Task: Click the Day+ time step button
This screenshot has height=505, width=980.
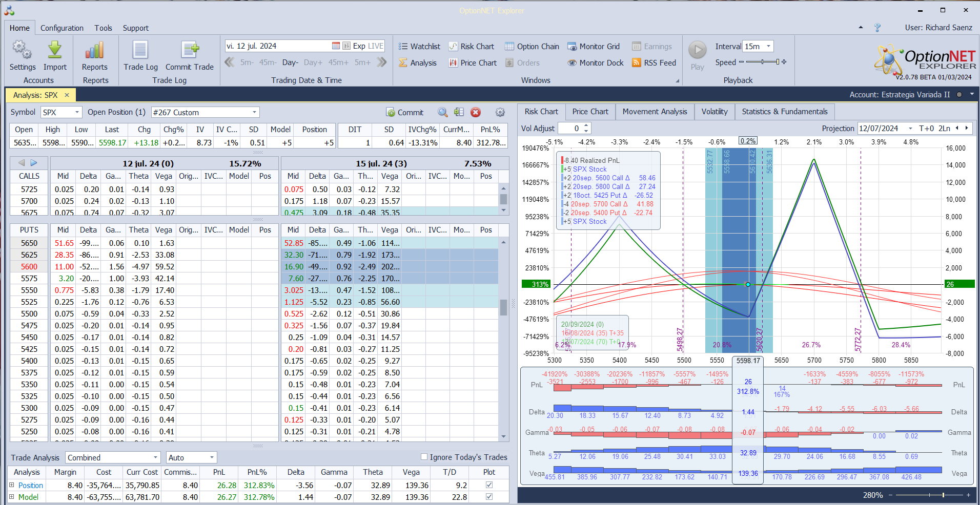Action: pyautogui.click(x=313, y=62)
